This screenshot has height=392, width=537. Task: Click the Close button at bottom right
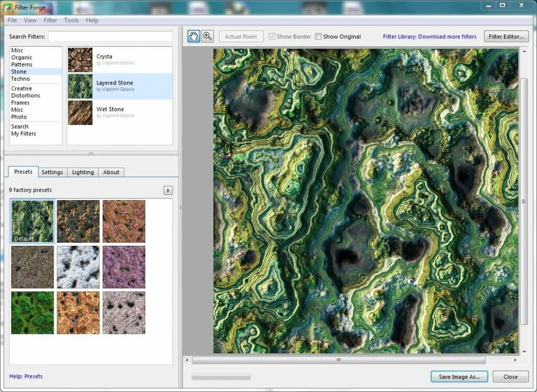[x=511, y=377]
